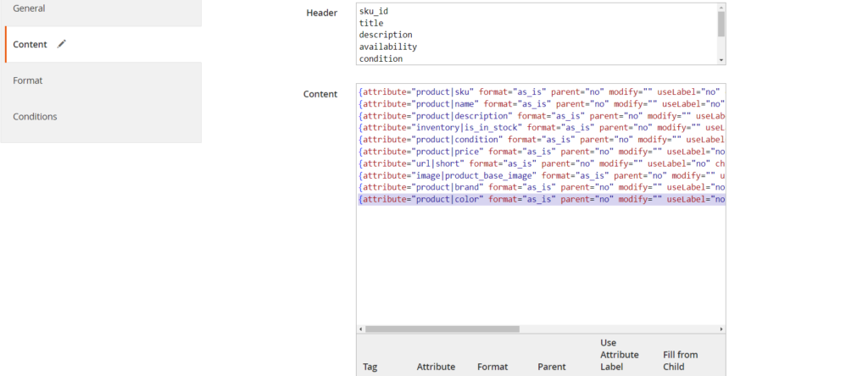Click Header box scroll up arrow
868x376 pixels.
[x=721, y=8]
